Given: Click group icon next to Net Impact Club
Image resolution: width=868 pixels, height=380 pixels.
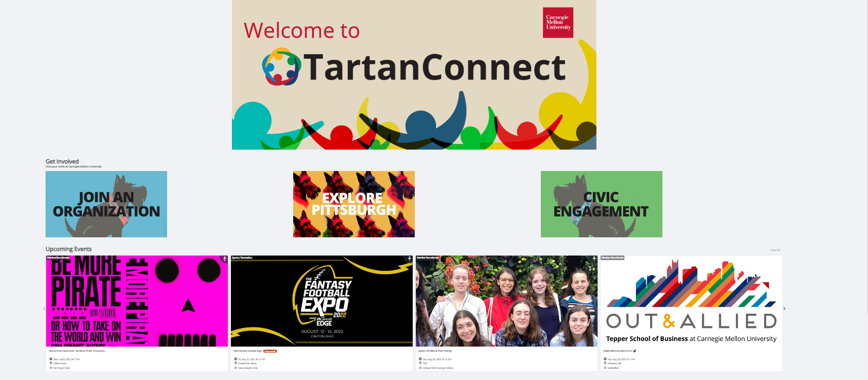Looking at the screenshot, I should (x=51, y=368).
